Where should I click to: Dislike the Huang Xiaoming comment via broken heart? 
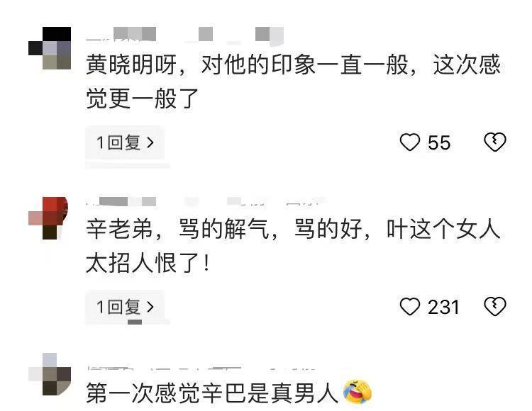point(494,142)
